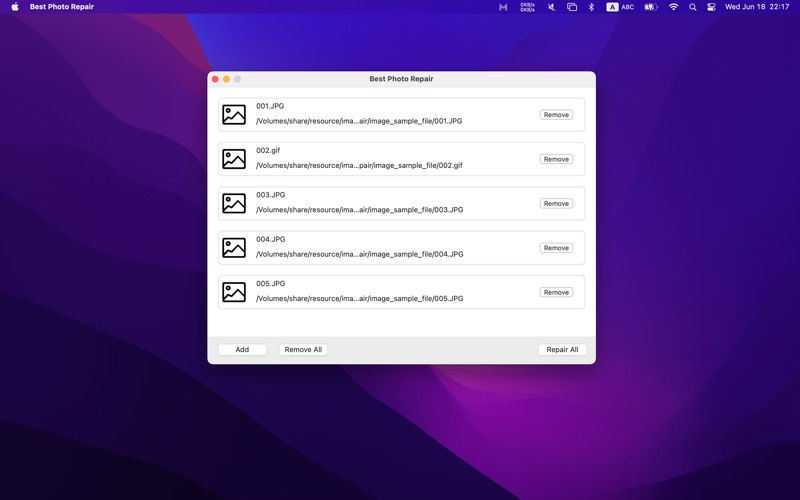This screenshot has width=800, height=500.
Task: Click the image icon for 003.JPG
Action: click(x=234, y=204)
